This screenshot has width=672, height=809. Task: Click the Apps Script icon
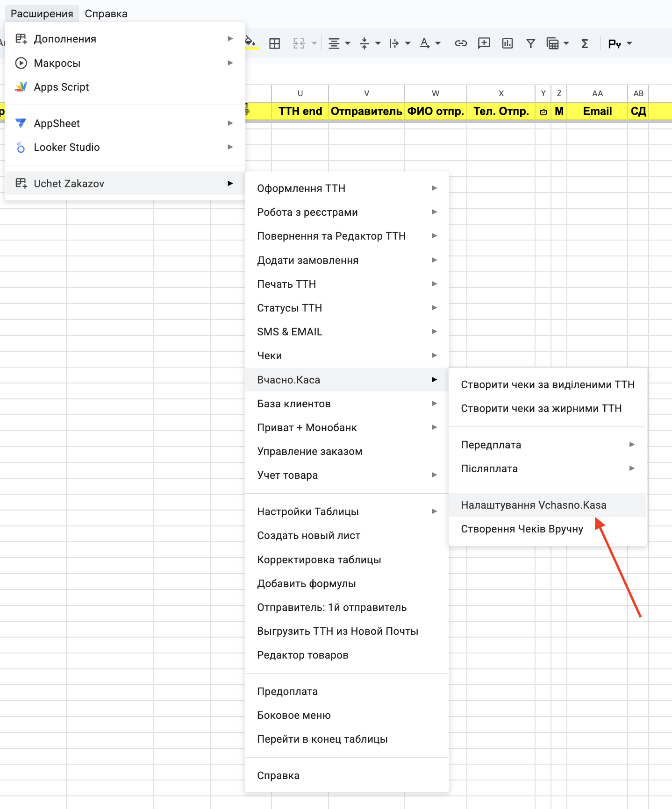[21, 87]
